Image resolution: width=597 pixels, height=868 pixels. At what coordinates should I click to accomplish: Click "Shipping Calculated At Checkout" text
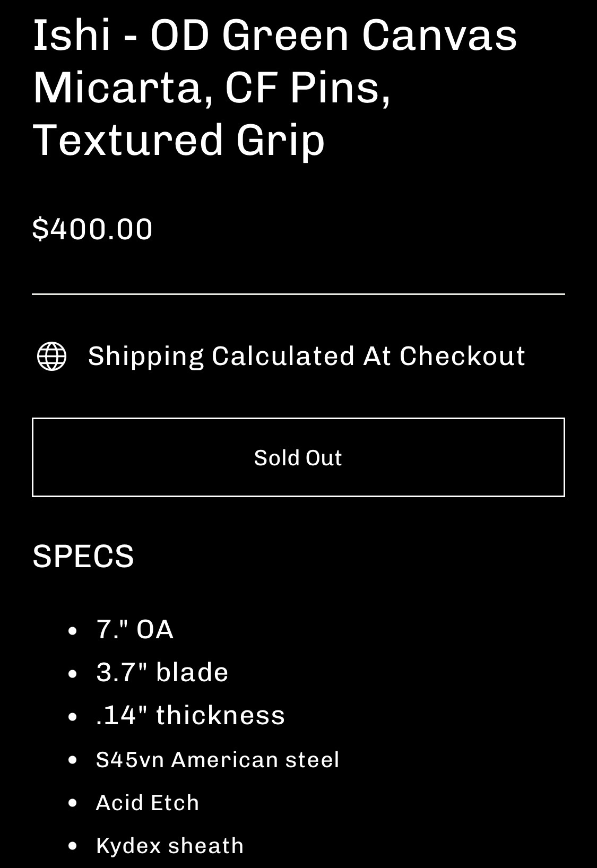click(306, 356)
